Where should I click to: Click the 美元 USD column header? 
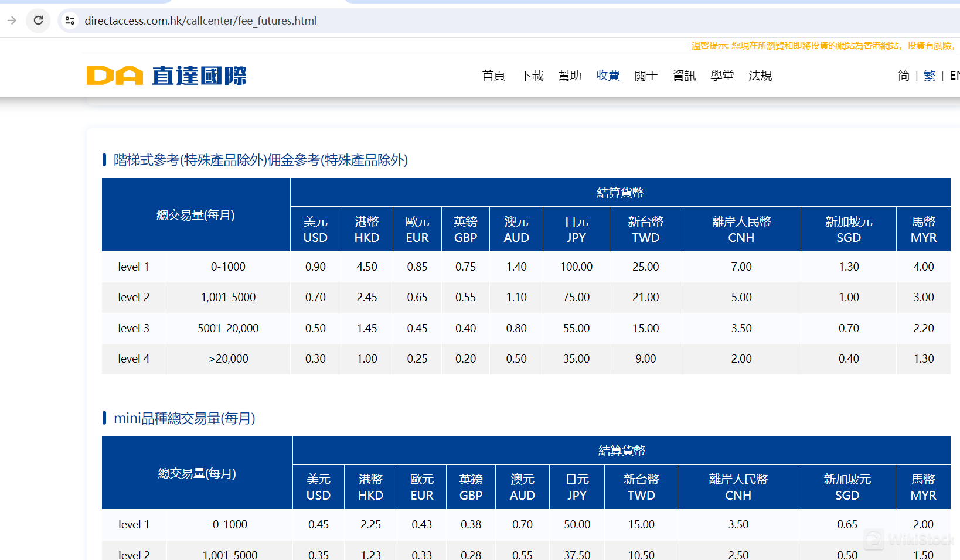(x=315, y=229)
